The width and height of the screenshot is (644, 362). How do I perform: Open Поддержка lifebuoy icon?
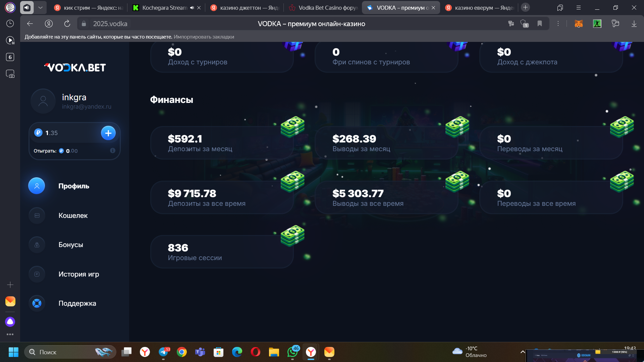click(37, 303)
